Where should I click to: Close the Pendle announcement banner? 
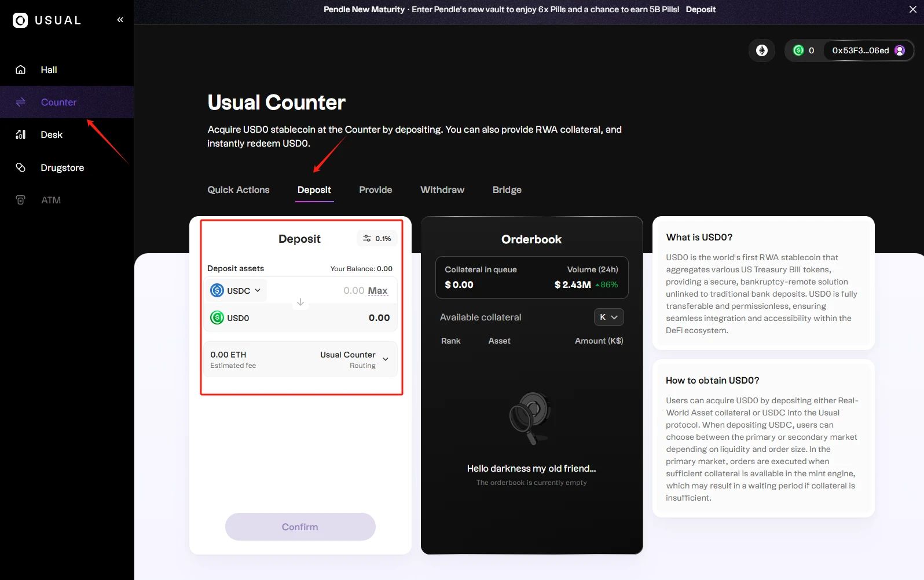pos(913,9)
